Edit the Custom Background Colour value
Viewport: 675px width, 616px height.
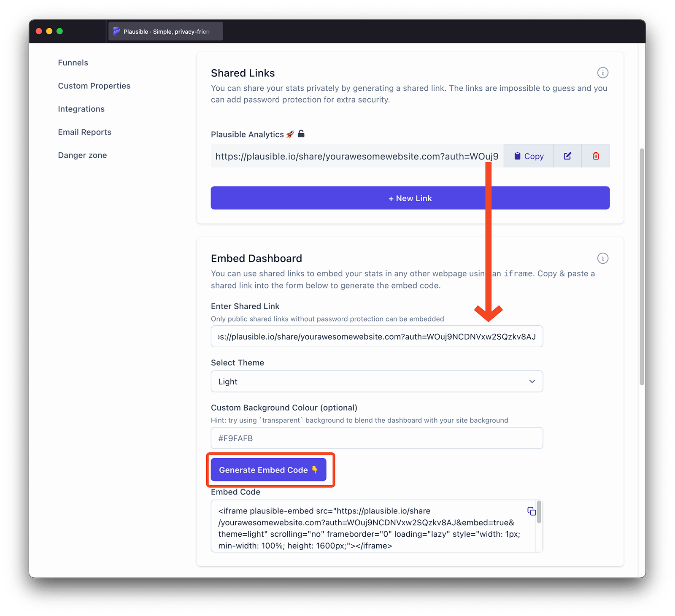click(377, 438)
